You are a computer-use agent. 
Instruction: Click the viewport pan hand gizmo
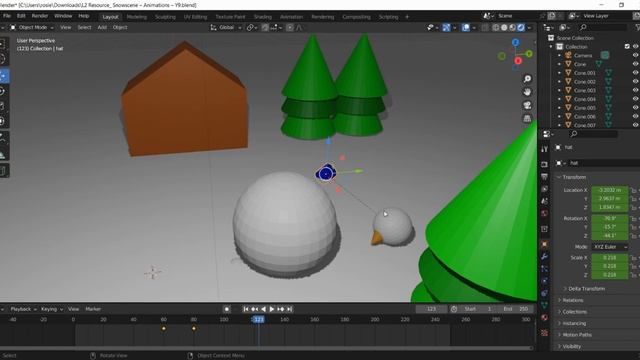click(527, 92)
